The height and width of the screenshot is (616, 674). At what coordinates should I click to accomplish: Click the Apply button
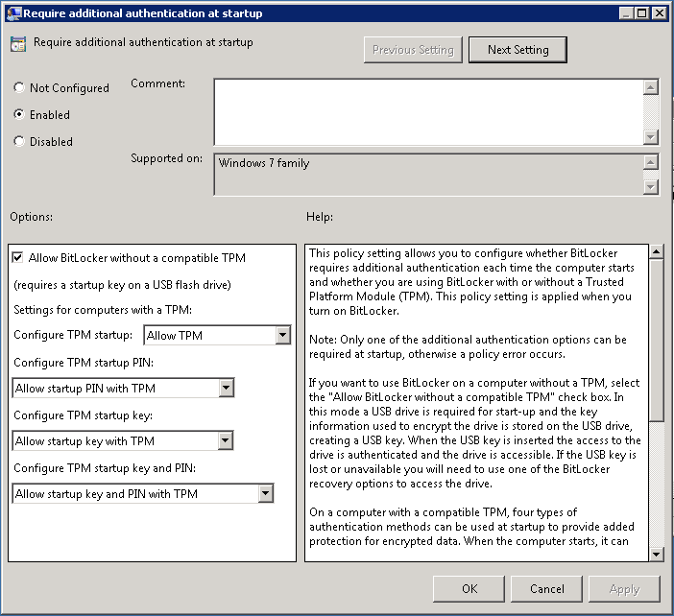coord(624,589)
